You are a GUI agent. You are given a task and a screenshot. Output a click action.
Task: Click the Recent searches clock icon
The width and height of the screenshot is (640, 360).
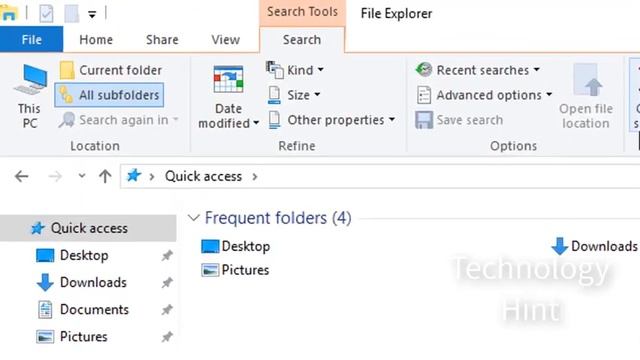pos(424,70)
